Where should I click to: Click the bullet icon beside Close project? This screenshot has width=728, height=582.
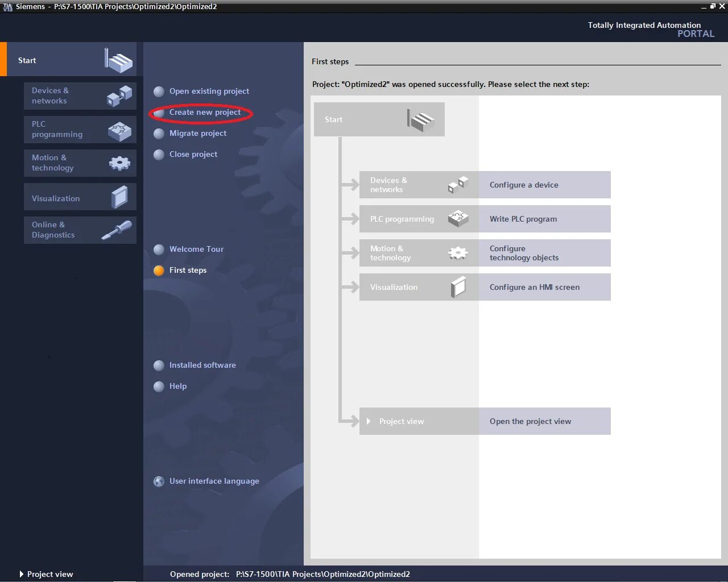point(159,155)
